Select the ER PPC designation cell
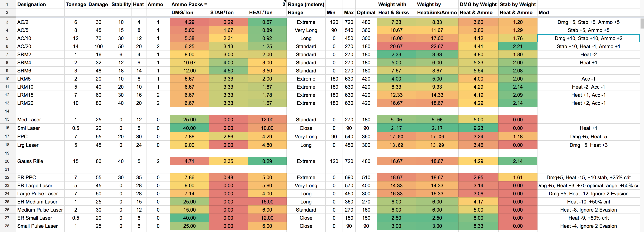The height and width of the screenshot is (232, 644). 40,177
